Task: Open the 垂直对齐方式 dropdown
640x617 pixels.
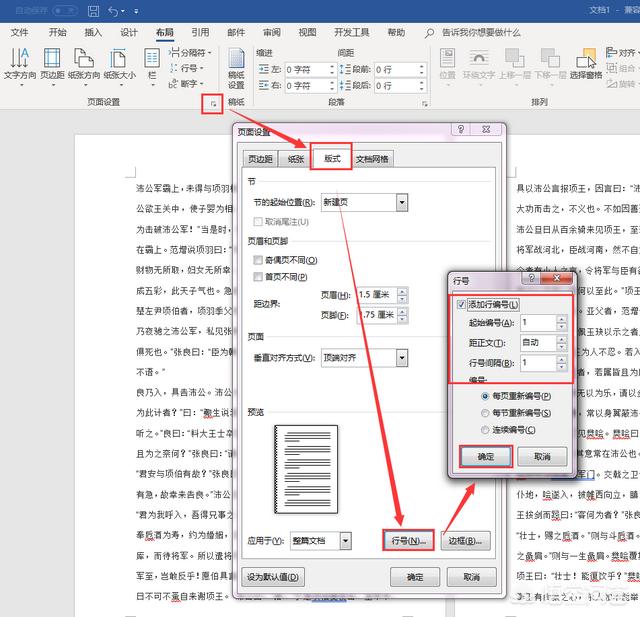Action: [401, 357]
